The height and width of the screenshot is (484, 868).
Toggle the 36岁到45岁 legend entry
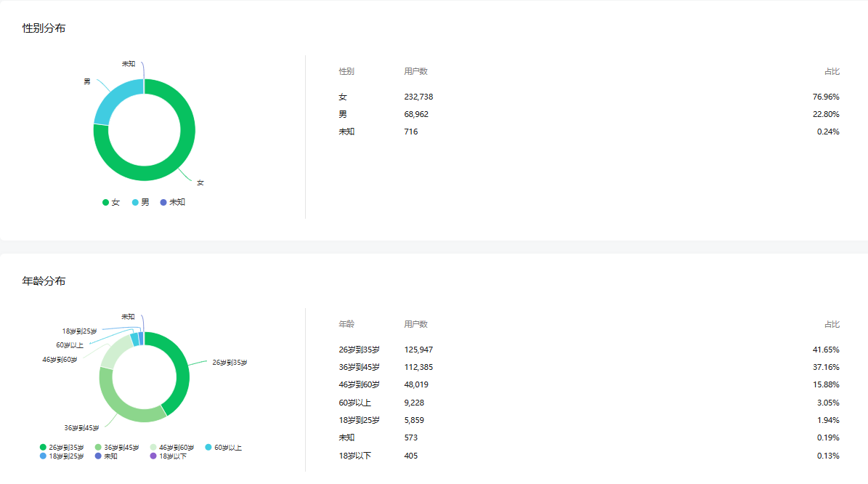117,447
